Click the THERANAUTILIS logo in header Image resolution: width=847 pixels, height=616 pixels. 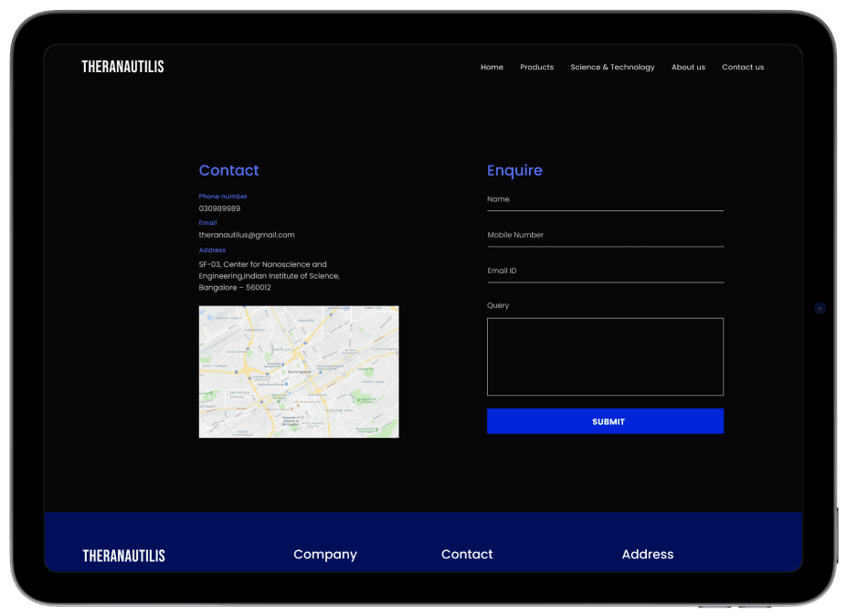122,67
